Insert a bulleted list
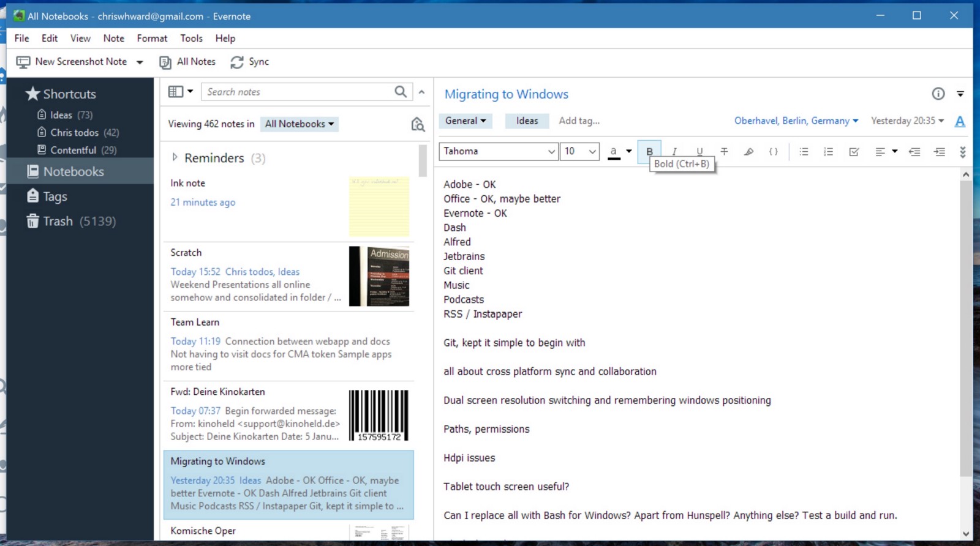 (804, 151)
